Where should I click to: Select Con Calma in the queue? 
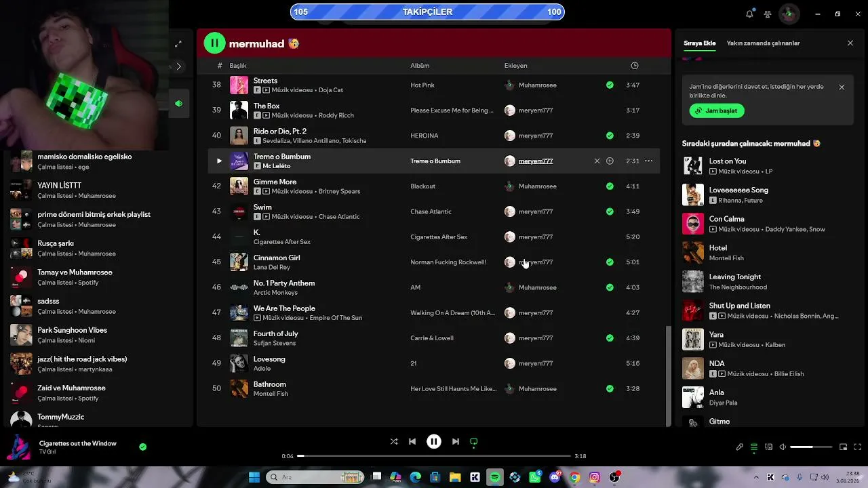(727, 219)
